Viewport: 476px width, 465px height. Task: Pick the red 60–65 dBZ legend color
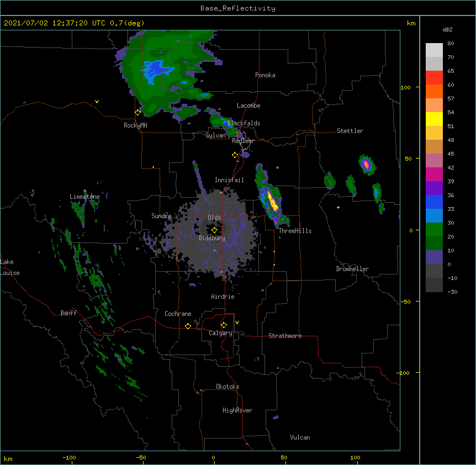tap(434, 78)
